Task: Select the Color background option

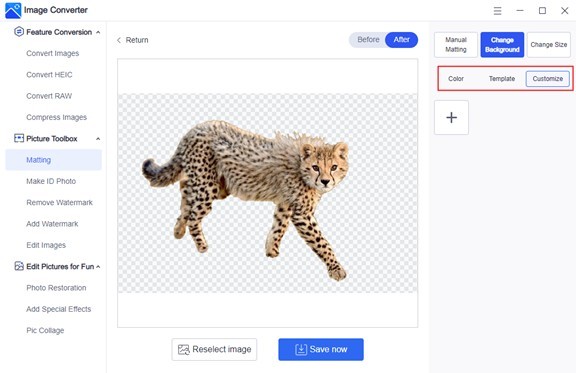Action: click(x=456, y=79)
